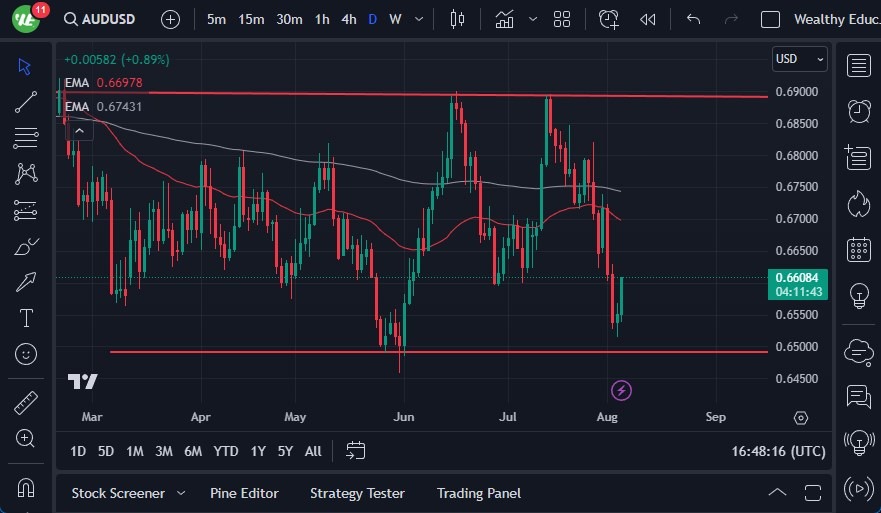Open the emoji icons tool
This screenshot has height=513, width=881.
pyautogui.click(x=26, y=354)
